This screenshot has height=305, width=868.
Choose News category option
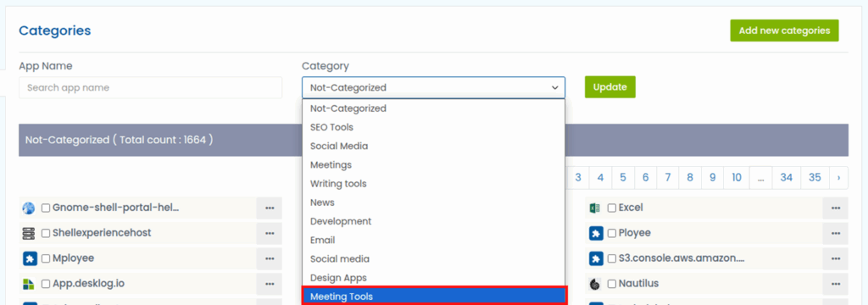click(x=433, y=202)
